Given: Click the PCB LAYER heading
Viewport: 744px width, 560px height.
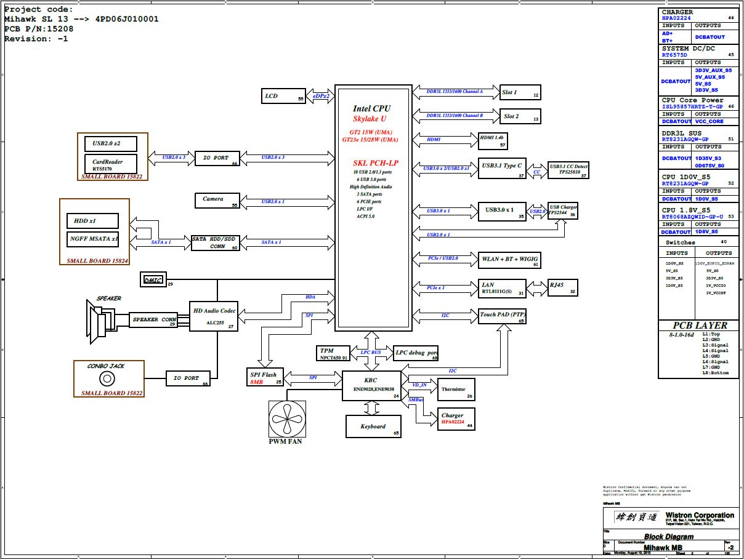Looking at the screenshot, I should click(699, 325).
